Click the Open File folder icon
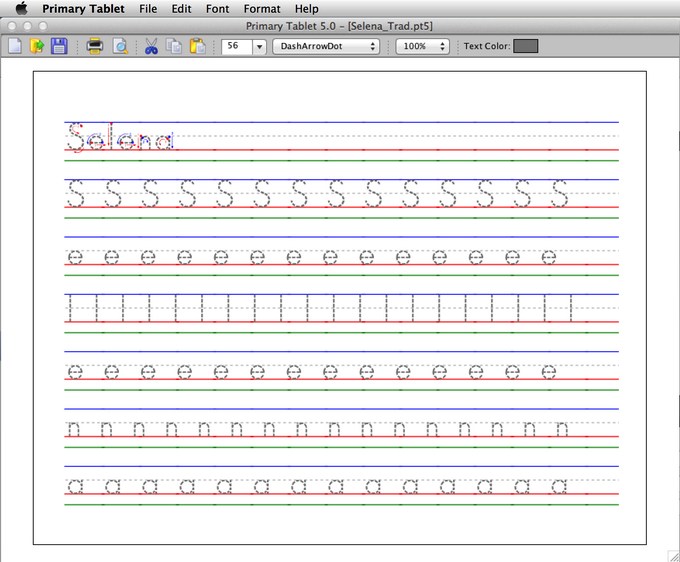This screenshot has height=562, width=680. tap(37, 46)
